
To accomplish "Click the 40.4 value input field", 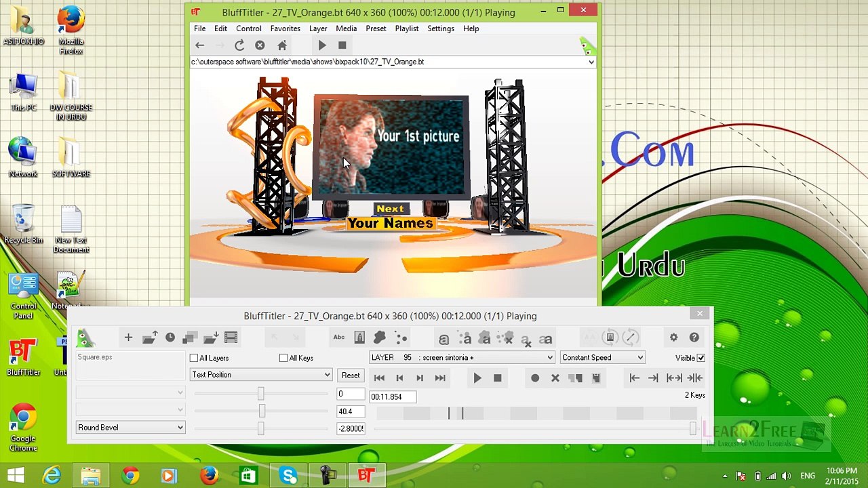I will pyautogui.click(x=351, y=411).
